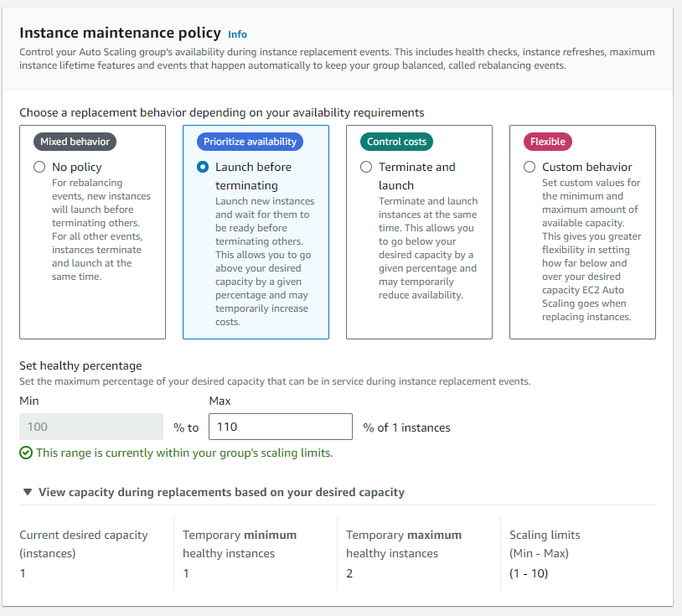Click the "Mixed behavior" badge
The height and width of the screenshot is (616, 682).
(75, 142)
